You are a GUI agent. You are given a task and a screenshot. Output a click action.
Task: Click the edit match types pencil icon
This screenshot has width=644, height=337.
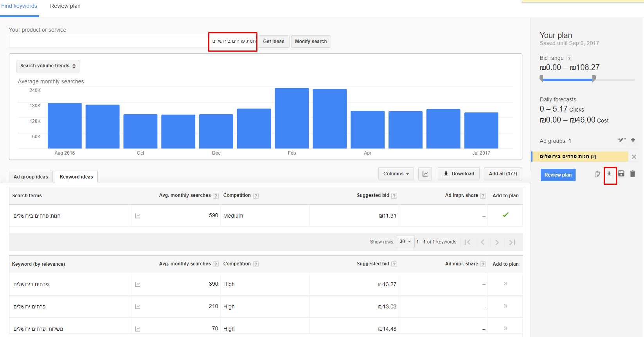tap(621, 140)
